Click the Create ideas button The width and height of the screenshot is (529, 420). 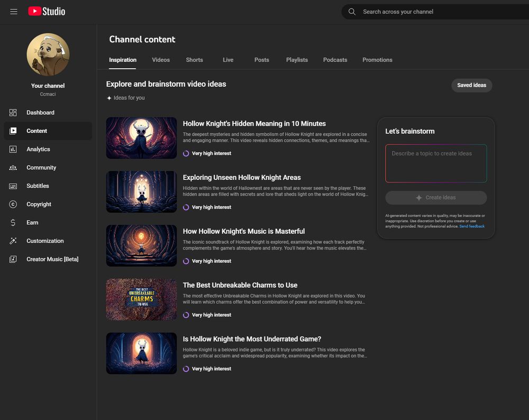pos(436,198)
